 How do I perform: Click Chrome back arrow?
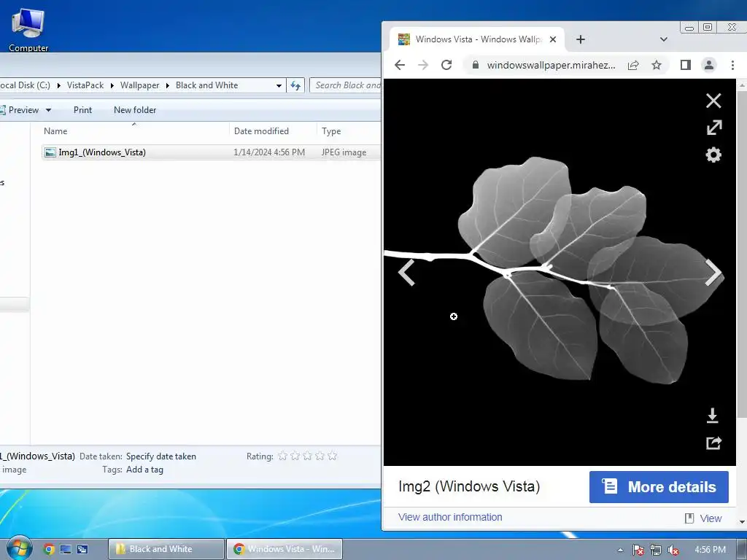(400, 65)
